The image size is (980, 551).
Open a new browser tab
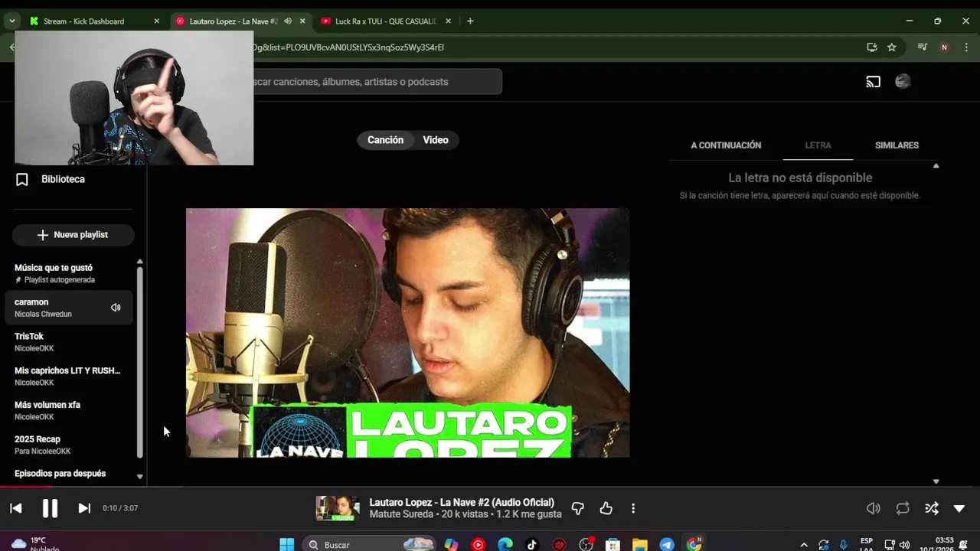pos(470,21)
